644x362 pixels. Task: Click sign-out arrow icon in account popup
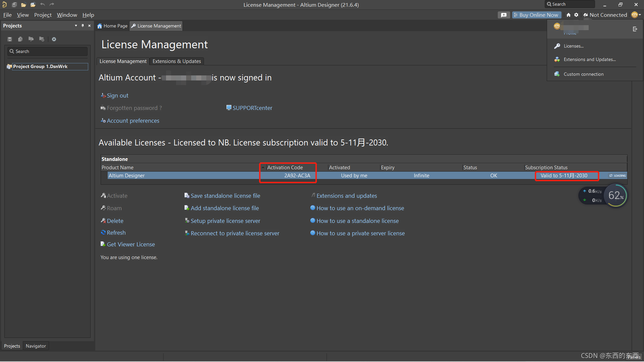tap(635, 29)
